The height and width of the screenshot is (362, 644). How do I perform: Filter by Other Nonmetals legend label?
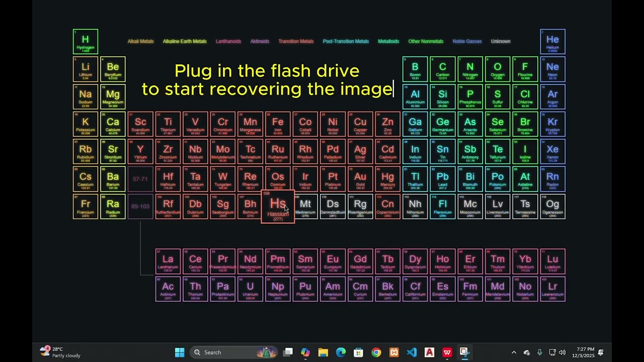426,41
